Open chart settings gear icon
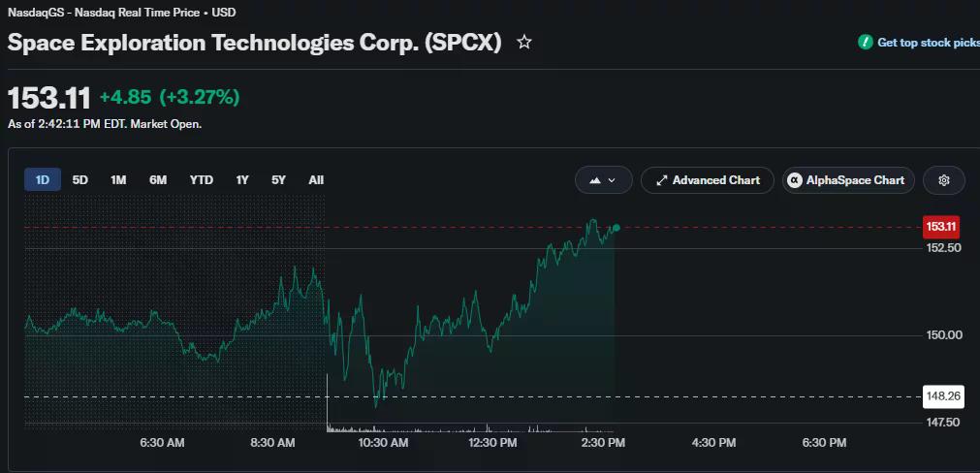 click(x=944, y=180)
